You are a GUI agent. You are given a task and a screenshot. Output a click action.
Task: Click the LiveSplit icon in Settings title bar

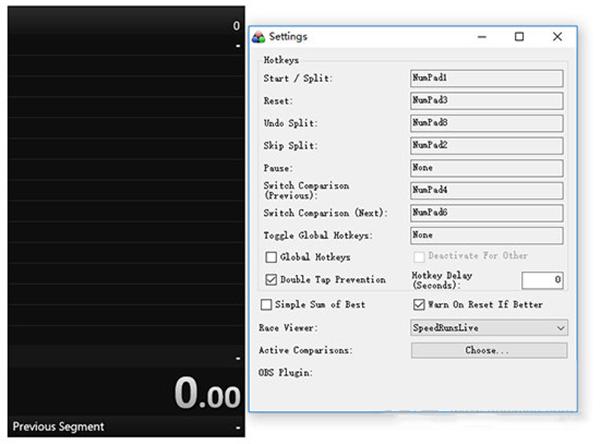click(x=259, y=37)
